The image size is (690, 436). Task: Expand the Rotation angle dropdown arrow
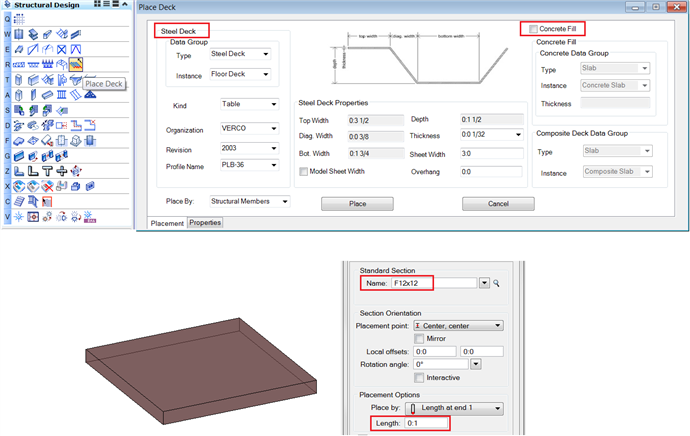[475, 364]
